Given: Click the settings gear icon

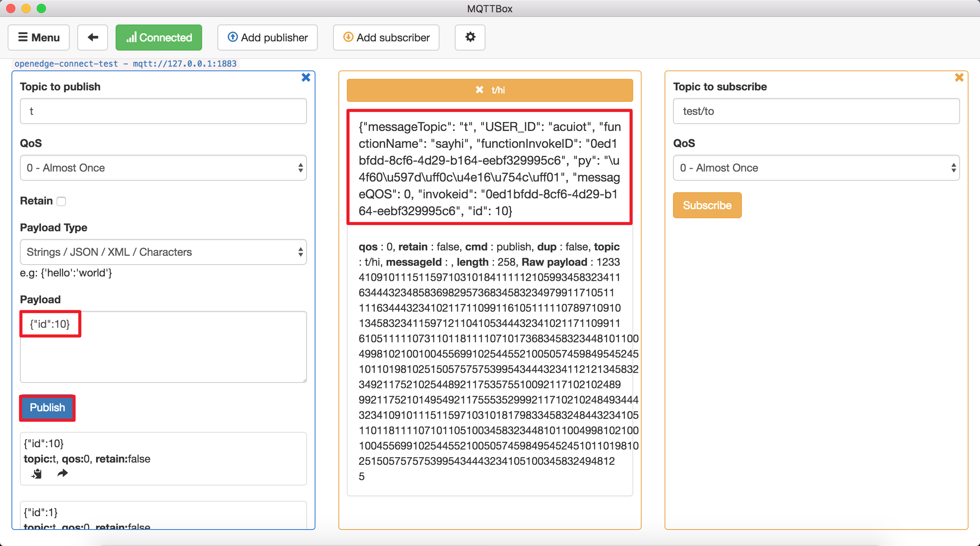Looking at the screenshot, I should click(470, 37).
